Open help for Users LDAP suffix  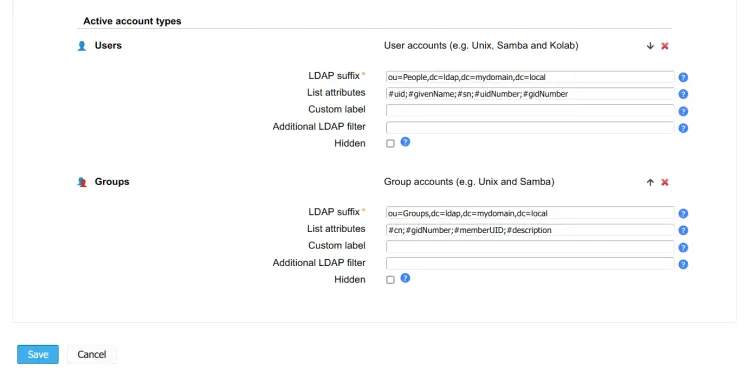point(683,77)
